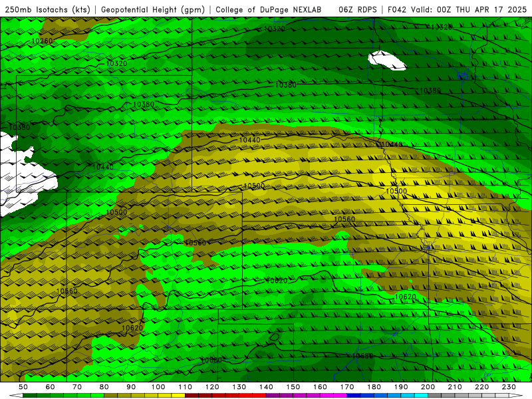Click the '250mb Isotachs (kts)' title text

pyautogui.click(x=47, y=9)
